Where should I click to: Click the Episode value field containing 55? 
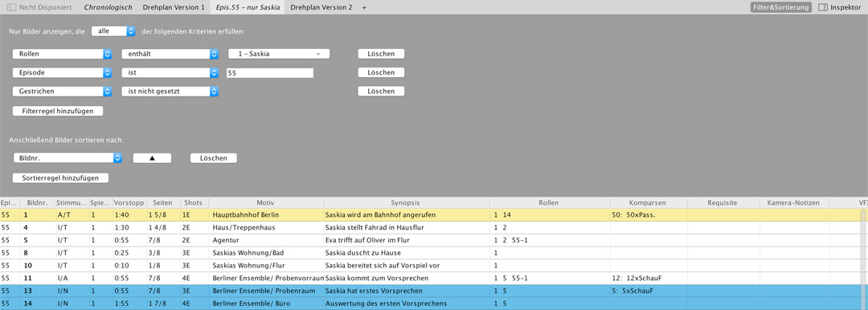(x=269, y=73)
